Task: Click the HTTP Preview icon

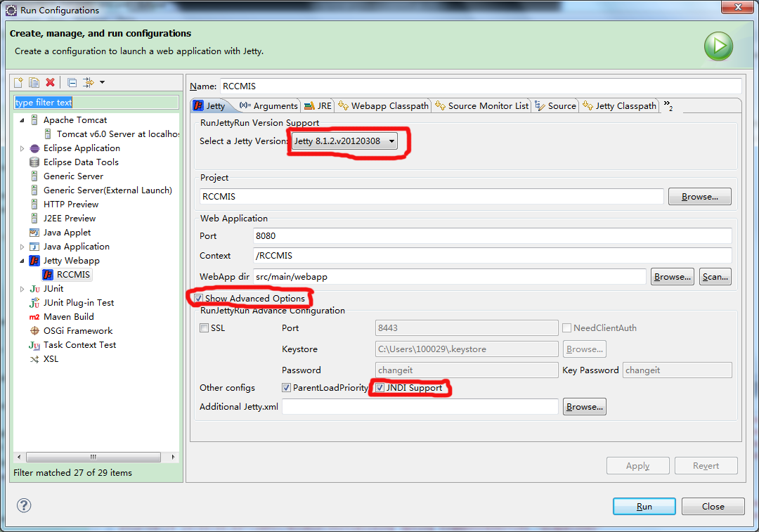Action: [34, 205]
